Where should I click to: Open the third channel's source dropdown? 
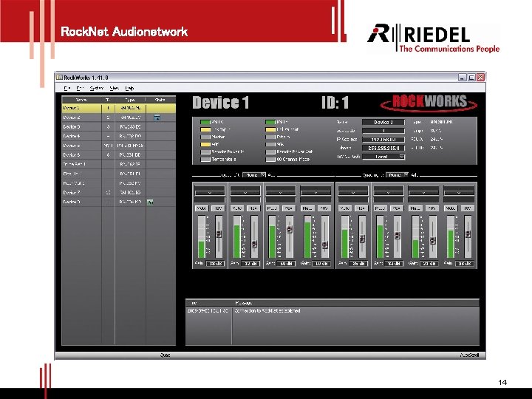pos(281,192)
